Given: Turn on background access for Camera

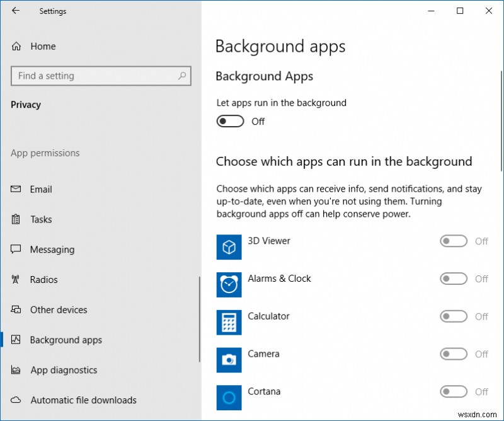Looking at the screenshot, I should tap(454, 354).
